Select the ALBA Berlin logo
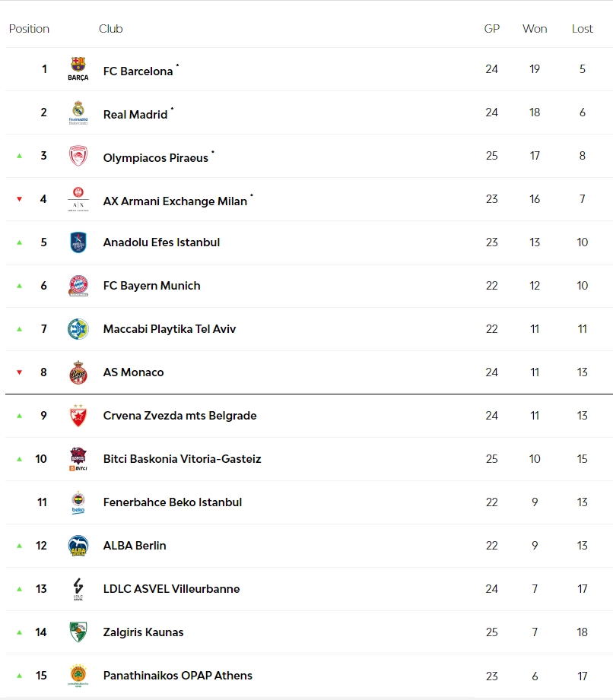Screen dimensions: 613x700 [x=78, y=546]
